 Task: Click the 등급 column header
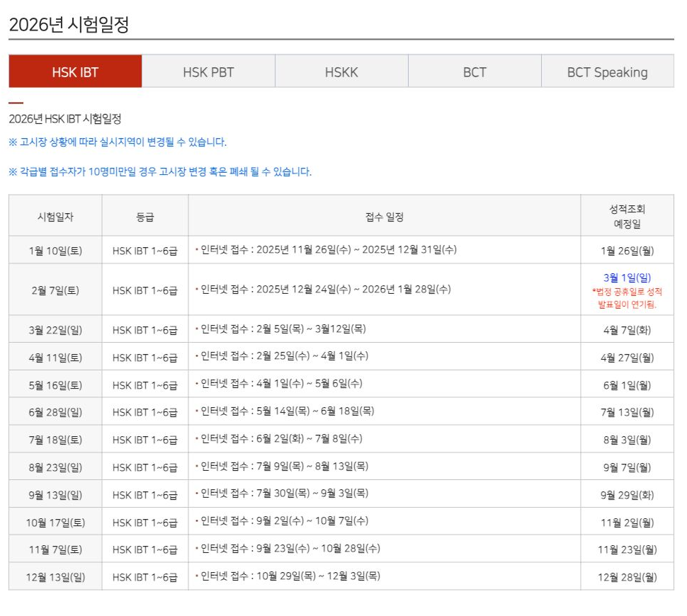(145, 216)
